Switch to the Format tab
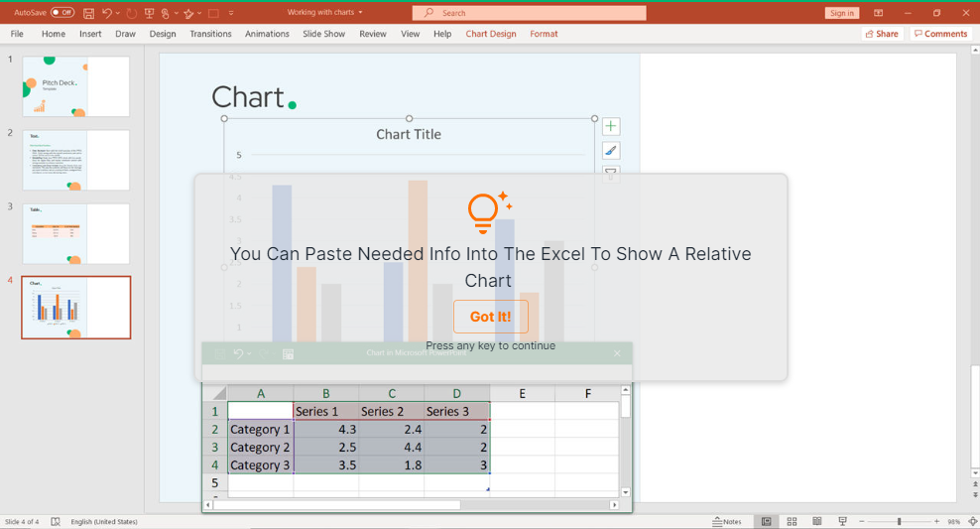Screen dimensions: 980x529 544,34
